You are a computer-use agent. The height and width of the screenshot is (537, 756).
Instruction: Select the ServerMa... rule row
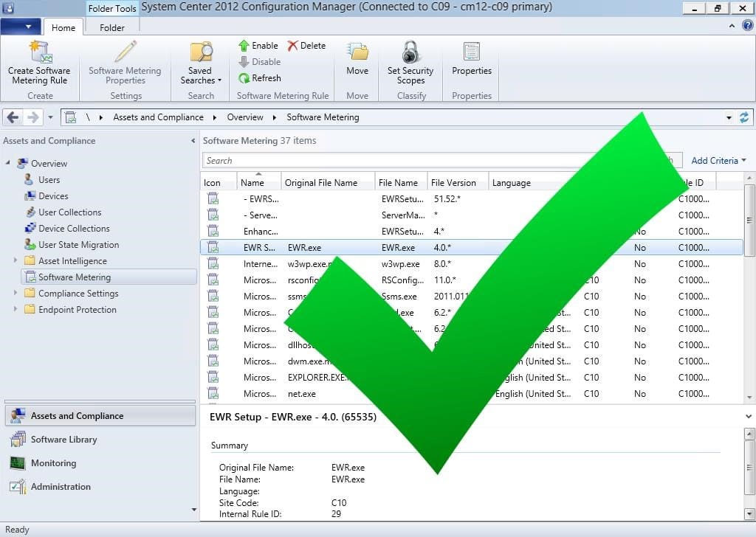472,215
